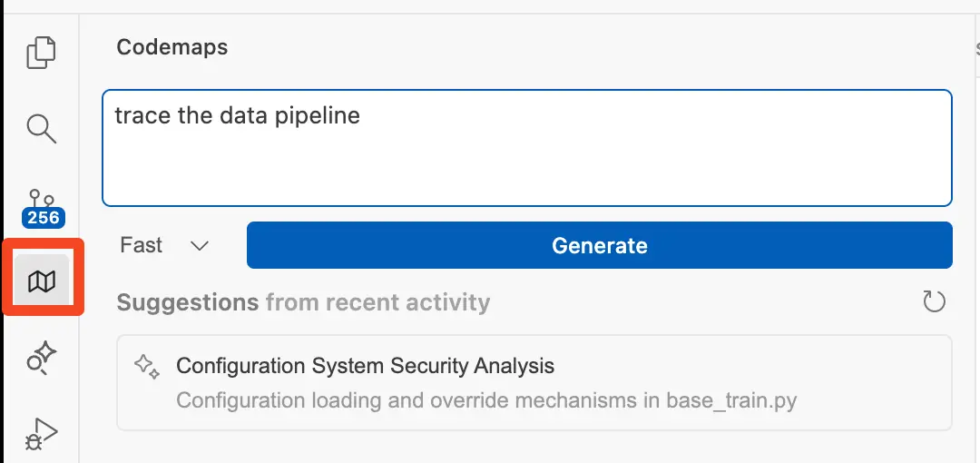
Task: Expand the chevron next to Fast
Action: pyautogui.click(x=200, y=246)
